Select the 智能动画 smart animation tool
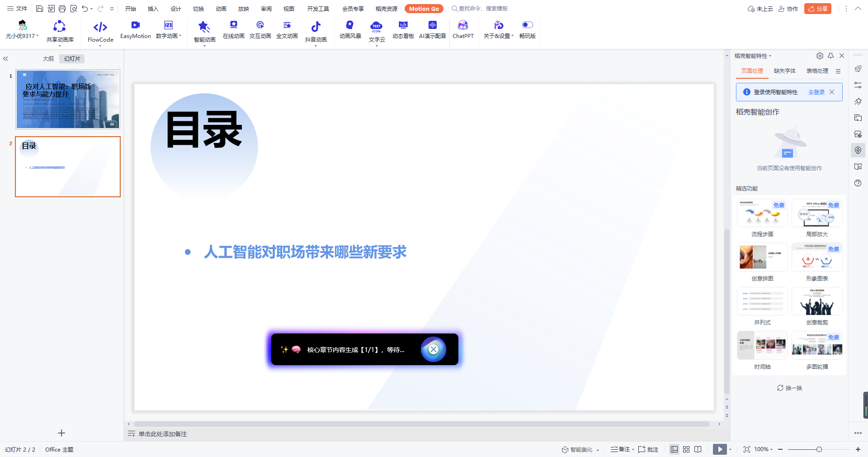Image resolution: width=868 pixels, height=457 pixels. click(203, 31)
